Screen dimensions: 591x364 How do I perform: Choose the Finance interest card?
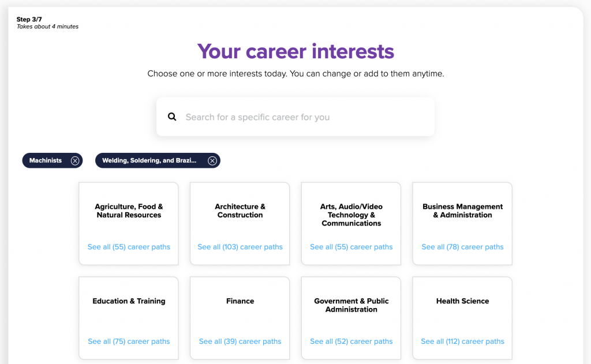tap(240, 318)
